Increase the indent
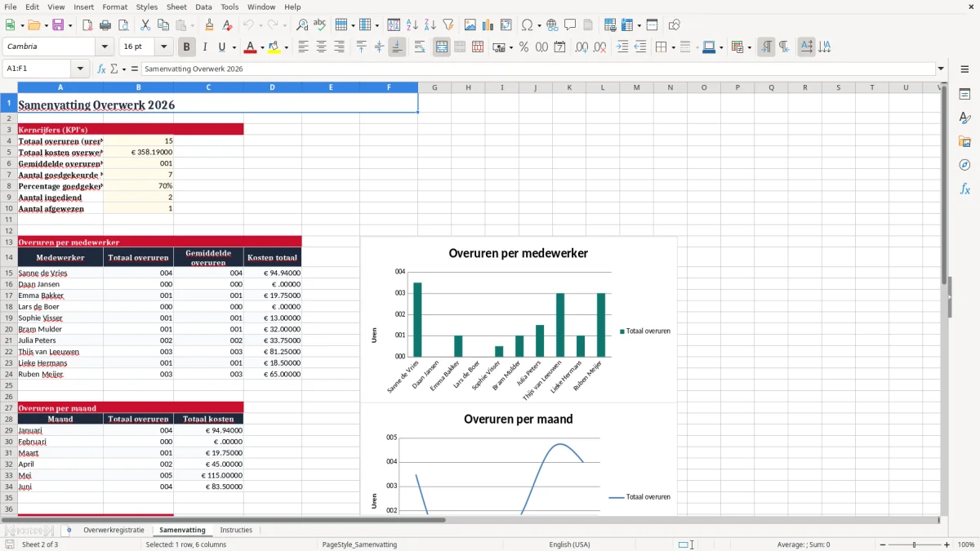 622,47
